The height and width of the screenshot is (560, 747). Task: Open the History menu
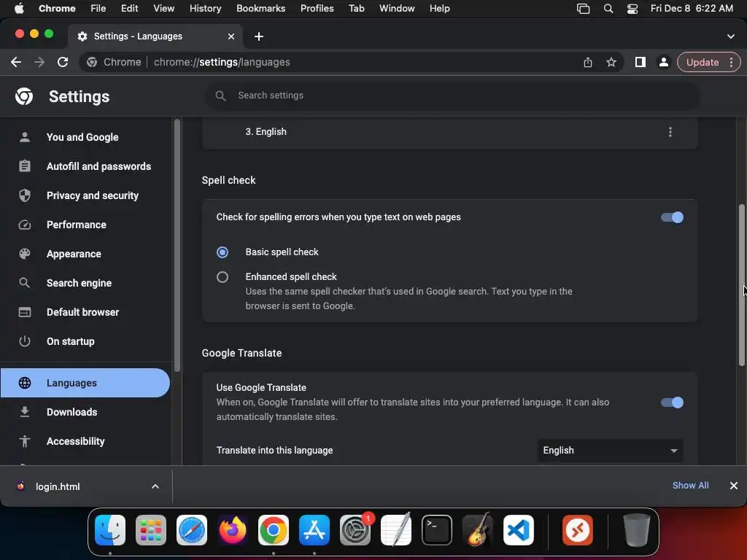click(x=205, y=8)
